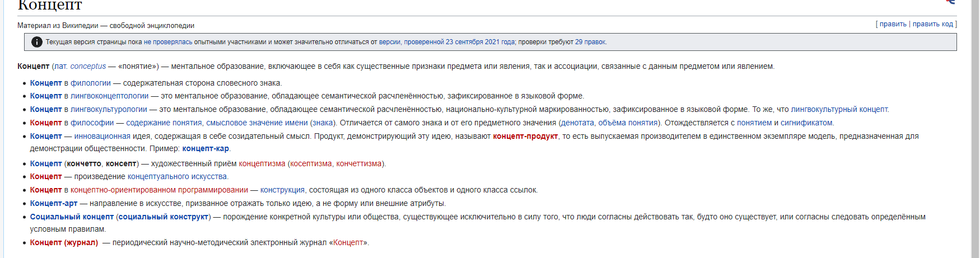Follow the "концептуального искусства" link
The image size is (980, 258).
tap(177, 176)
